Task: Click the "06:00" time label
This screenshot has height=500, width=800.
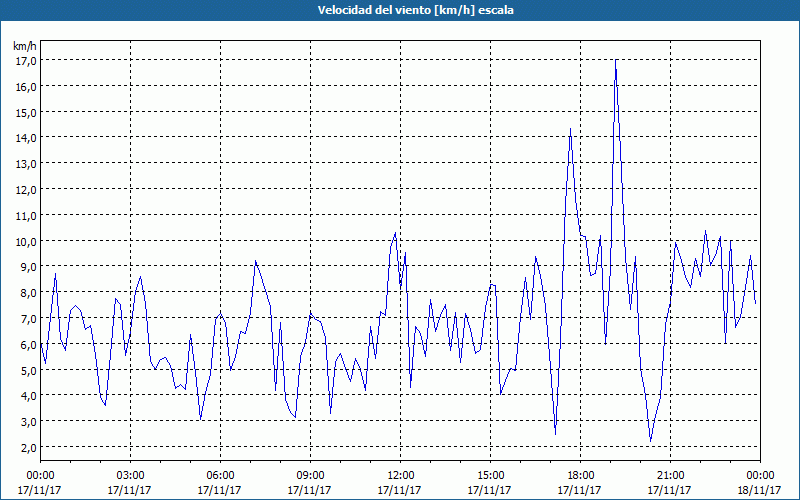Action: coord(220,476)
